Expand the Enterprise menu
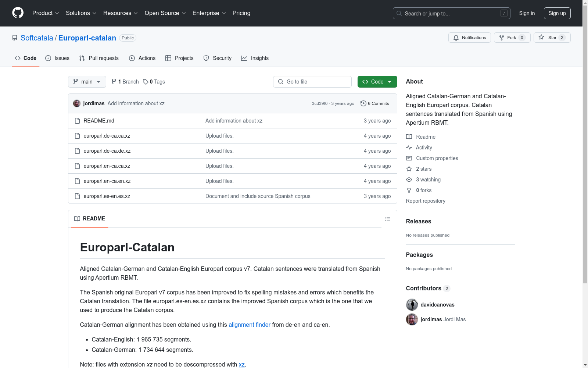Screen dimensions: 588x368 pos(209,13)
